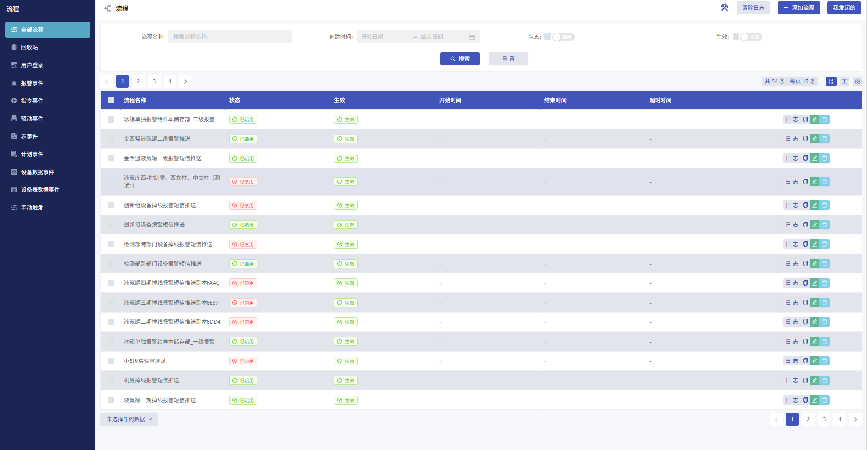Open 全部流程 in the sidebar
Image resolution: width=868 pixels, height=450 pixels.
(x=48, y=30)
